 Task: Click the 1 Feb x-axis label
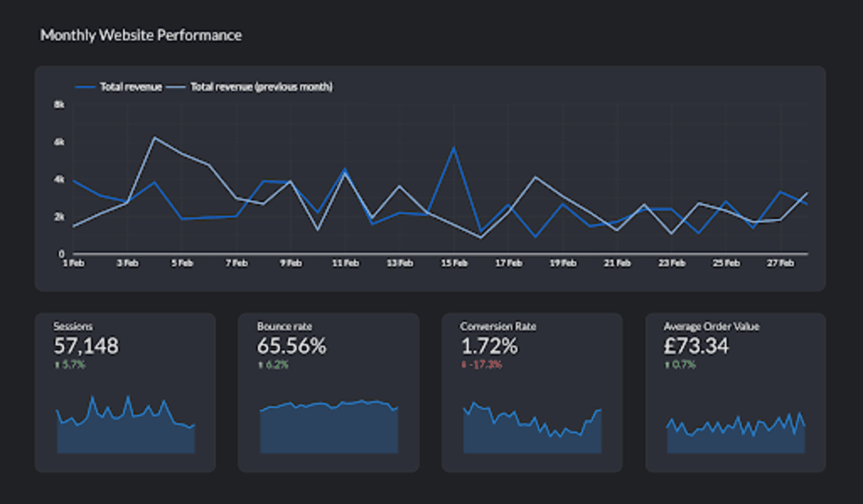pyautogui.click(x=74, y=263)
